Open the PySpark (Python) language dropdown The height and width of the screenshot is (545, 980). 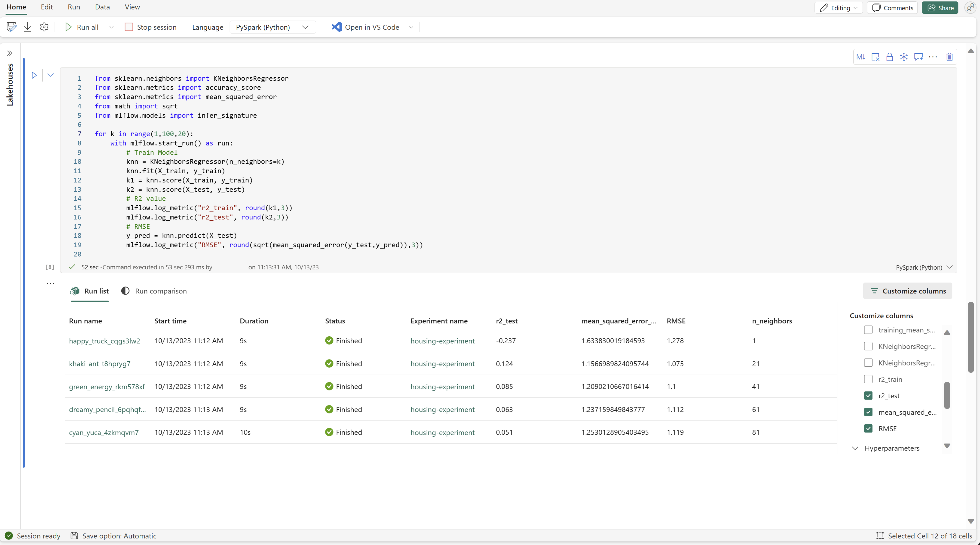coord(273,27)
